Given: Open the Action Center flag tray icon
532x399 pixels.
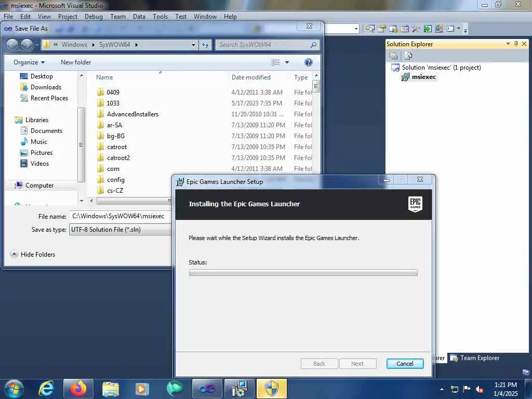Looking at the screenshot, I should 467,389.
